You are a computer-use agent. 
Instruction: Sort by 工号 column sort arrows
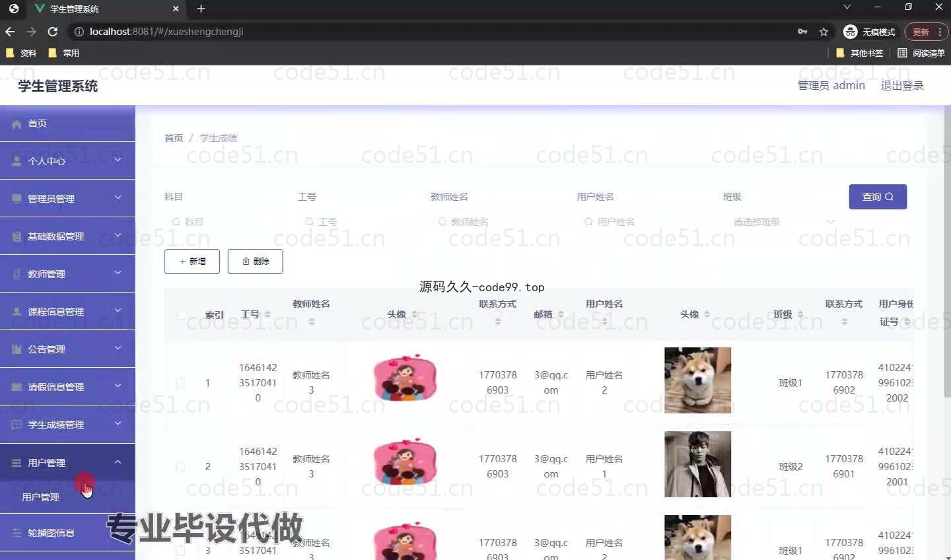pyautogui.click(x=267, y=315)
